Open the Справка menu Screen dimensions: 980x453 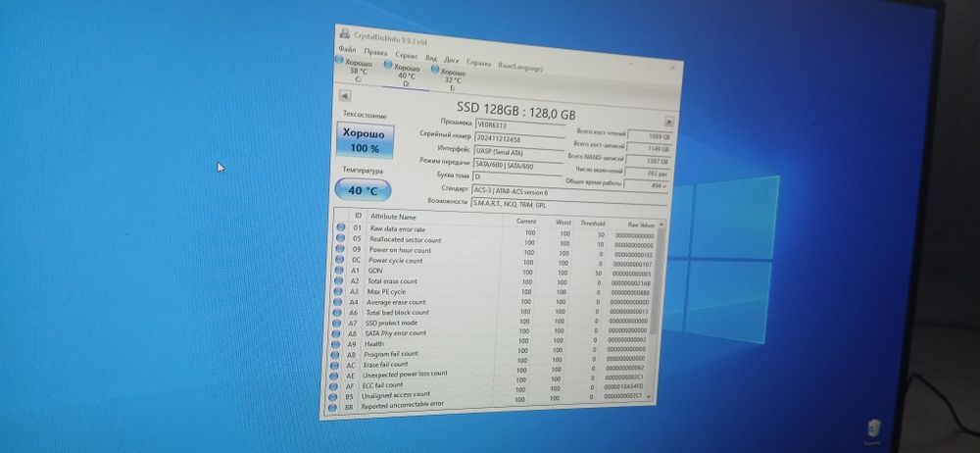pos(479,63)
